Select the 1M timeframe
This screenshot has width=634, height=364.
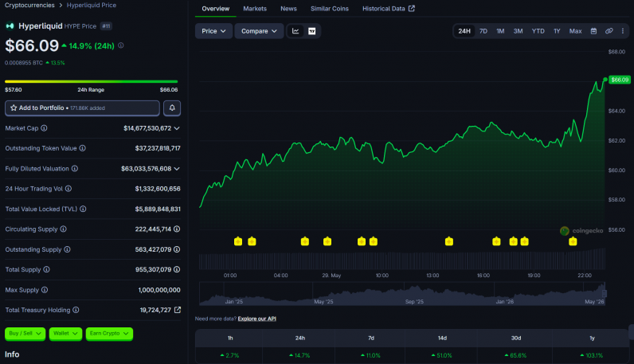pyautogui.click(x=500, y=31)
